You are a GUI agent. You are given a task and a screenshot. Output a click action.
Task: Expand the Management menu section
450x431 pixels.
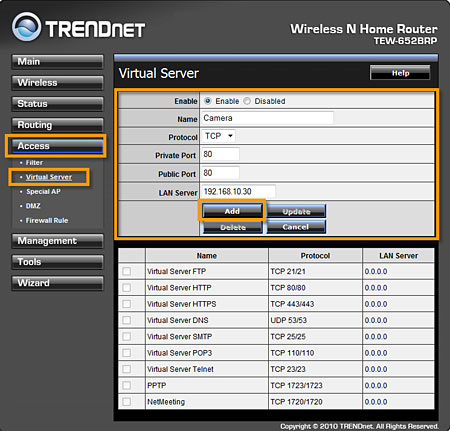[x=57, y=241]
